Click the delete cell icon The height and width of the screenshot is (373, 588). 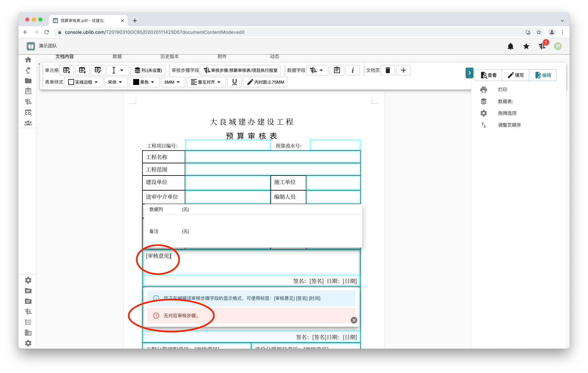(x=67, y=70)
